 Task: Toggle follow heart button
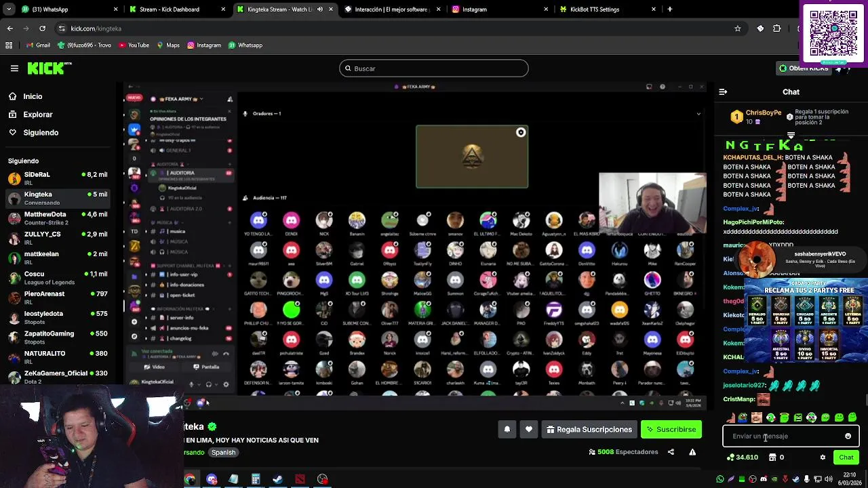tap(529, 430)
